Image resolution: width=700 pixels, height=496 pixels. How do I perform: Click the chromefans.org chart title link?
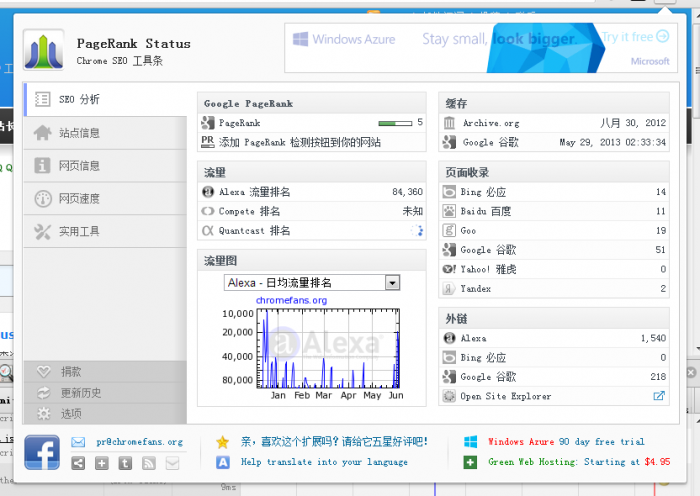pyautogui.click(x=291, y=300)
